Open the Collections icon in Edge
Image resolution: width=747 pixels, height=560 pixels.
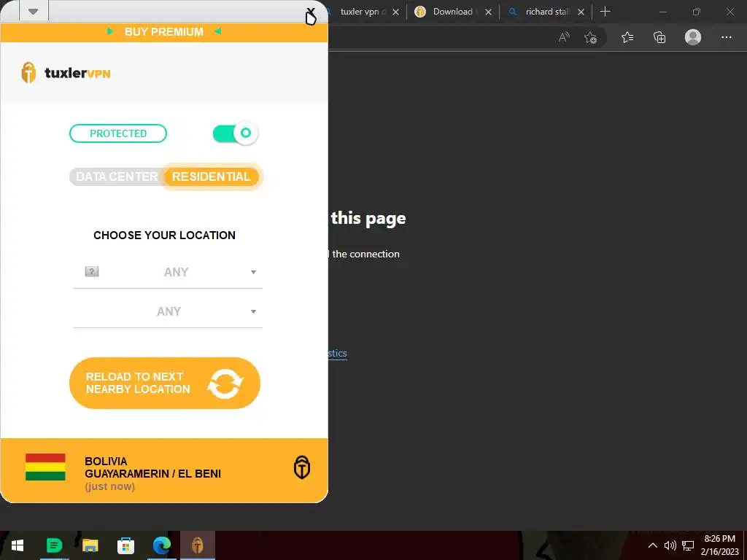click(659, 37)
